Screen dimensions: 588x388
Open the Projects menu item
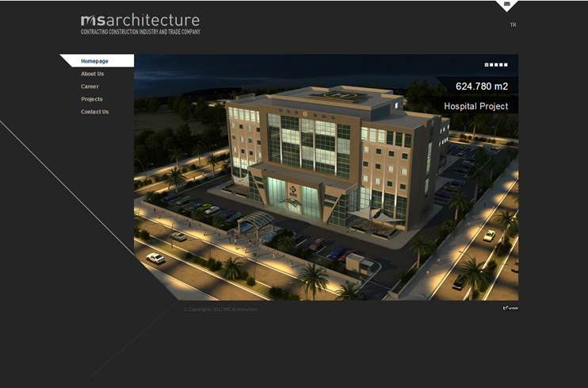point(91,99)
